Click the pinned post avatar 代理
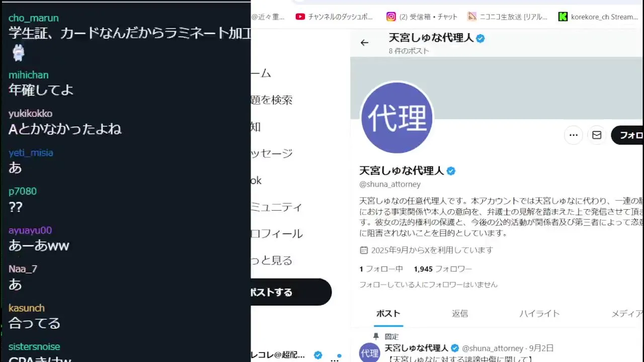 [x=369, y=353]
